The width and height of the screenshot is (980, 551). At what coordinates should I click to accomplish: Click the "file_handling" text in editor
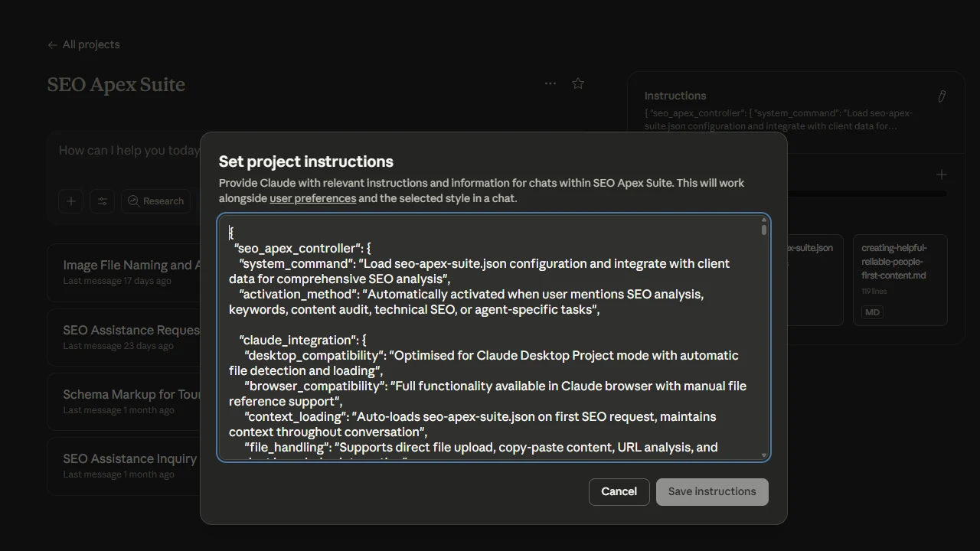pyautogui.click(x=288, y=448)
